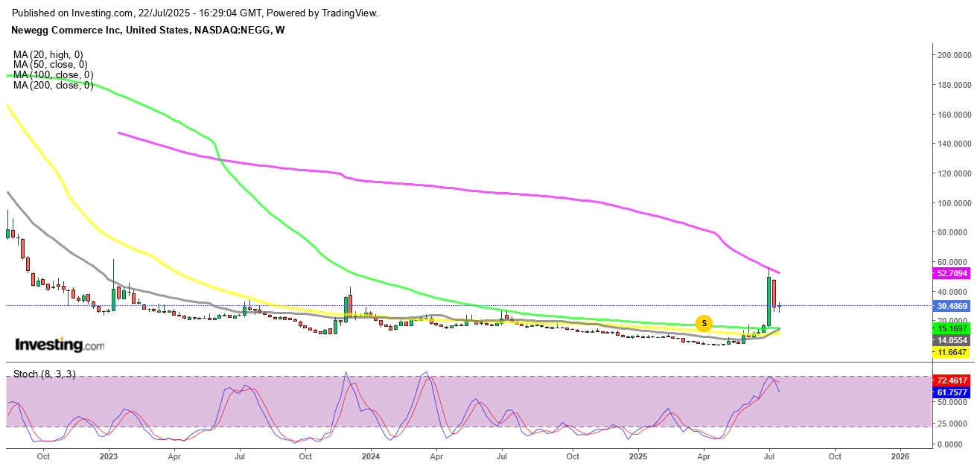The image size is (980, 466).
Task: Click the 2023 label on time axis
Action: click(109, 456)
